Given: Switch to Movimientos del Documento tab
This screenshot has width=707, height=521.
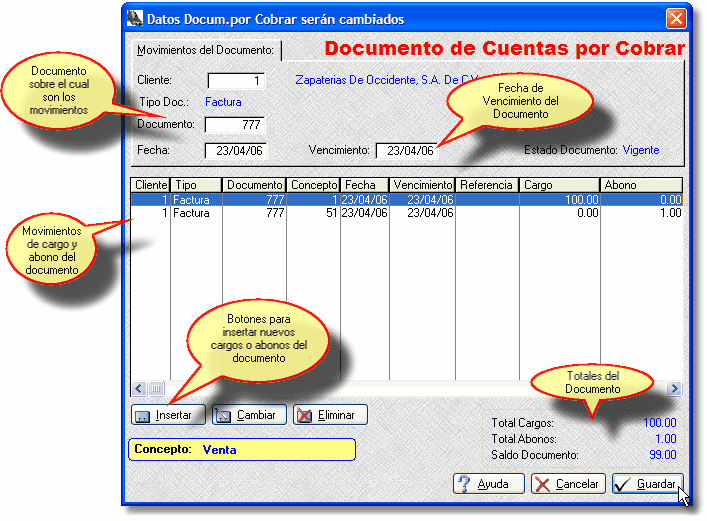Looking at the screenshot, I should tap(205, 49).
